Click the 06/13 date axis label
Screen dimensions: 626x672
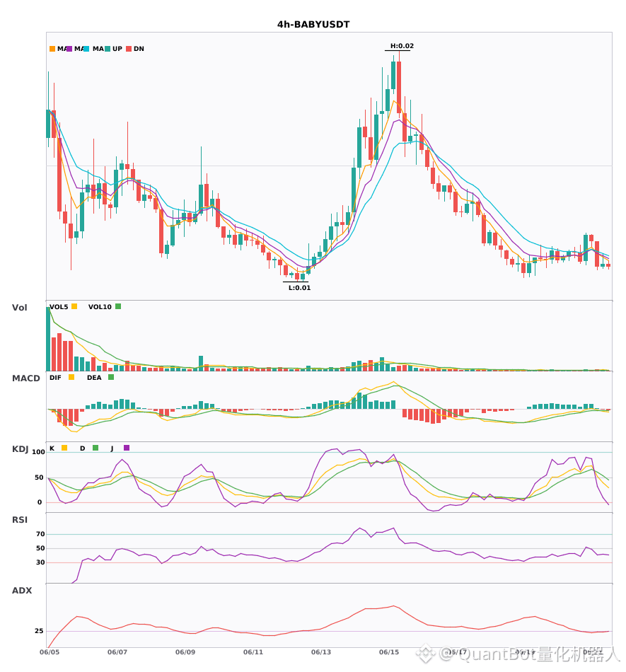[x=321, y=652]
